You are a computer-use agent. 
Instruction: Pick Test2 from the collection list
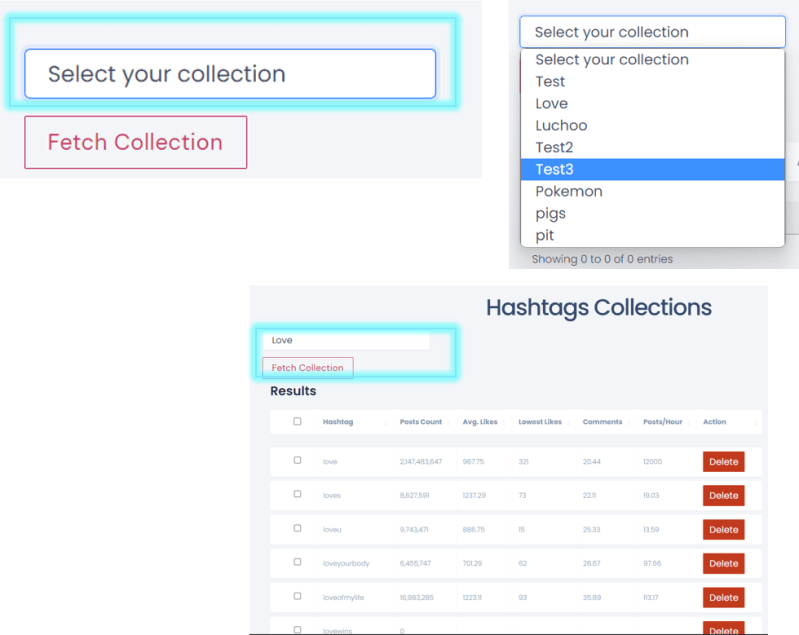pyautogui.click(x=652, y=147)
